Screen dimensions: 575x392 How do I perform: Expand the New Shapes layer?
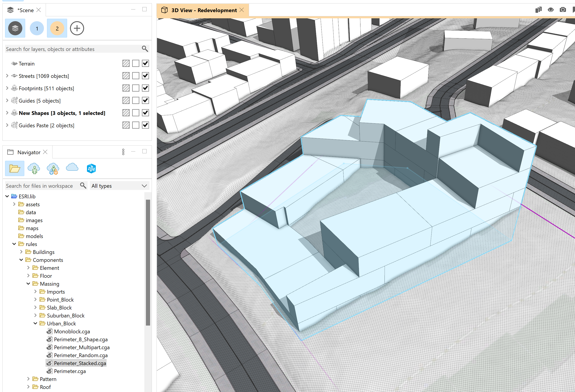click(x=7, y=113)
